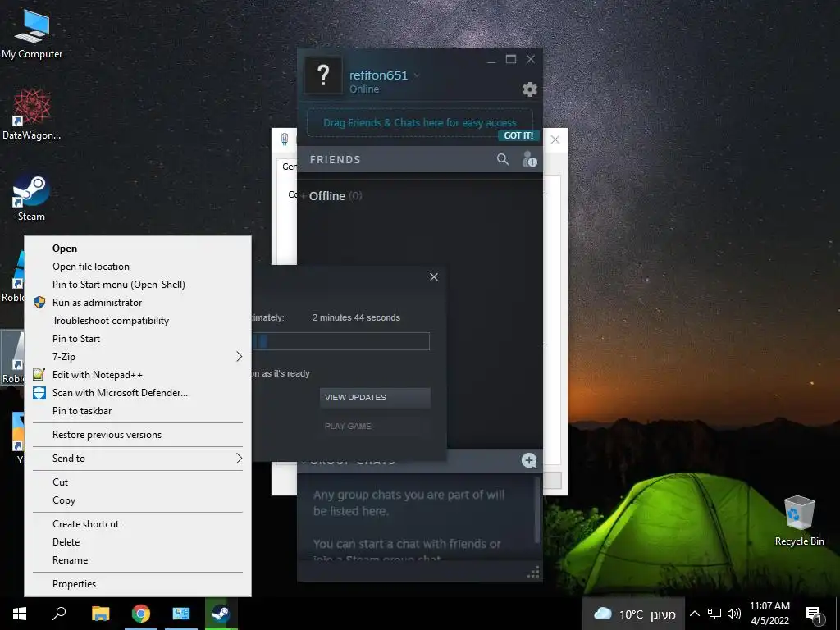
Task: Choose Troubleshoot compatibility
Action: click(138, 321)
